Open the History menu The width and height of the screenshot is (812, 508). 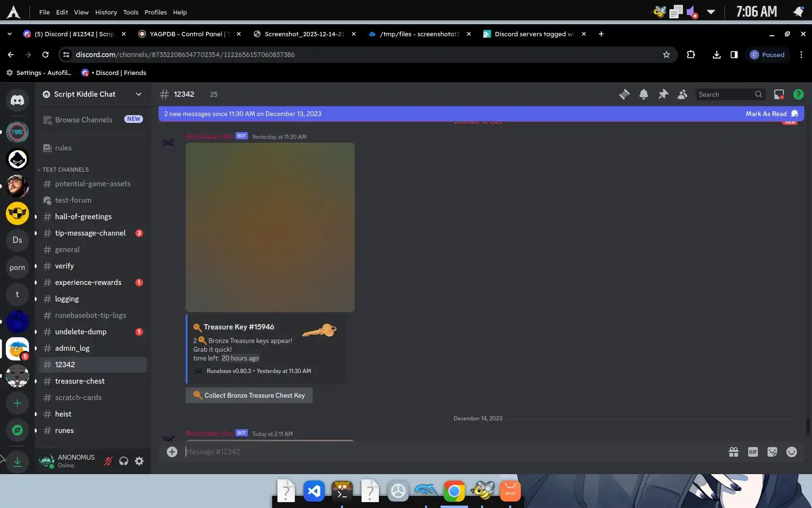[x=106, y=12]
